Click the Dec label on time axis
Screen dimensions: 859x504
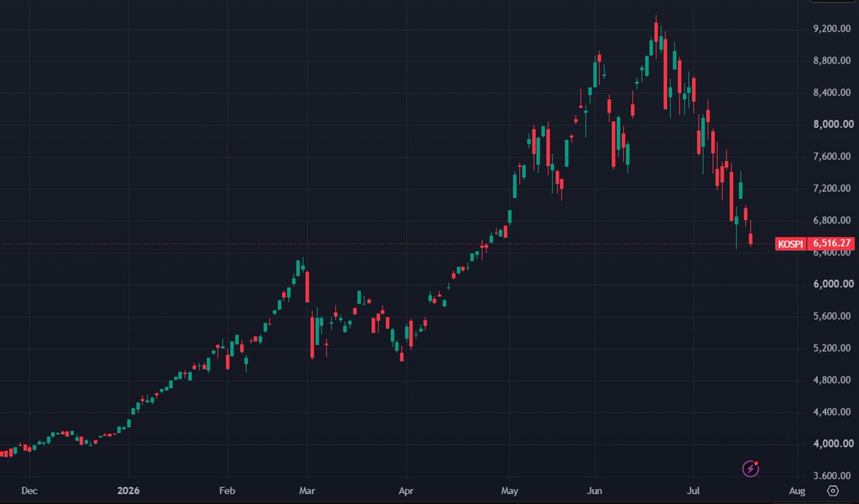[29, 491]
